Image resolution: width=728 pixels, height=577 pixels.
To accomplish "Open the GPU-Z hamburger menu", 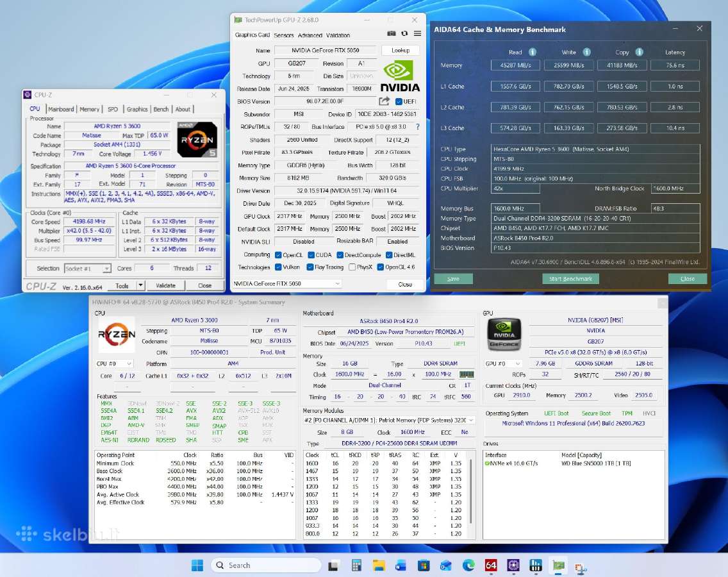I will (x=417, y=33).
